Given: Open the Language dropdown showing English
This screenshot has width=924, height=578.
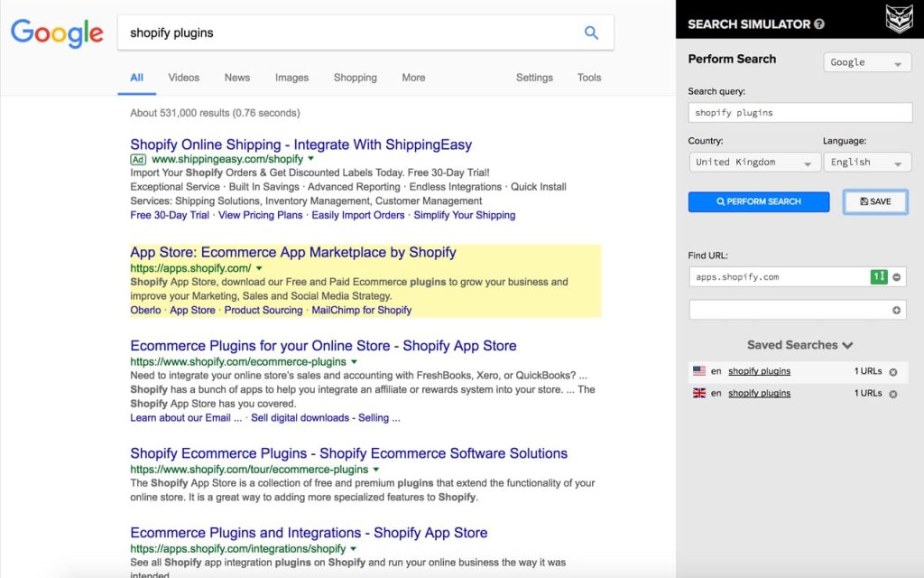Looking at the screenshot, I should click(x=867, y=162).
